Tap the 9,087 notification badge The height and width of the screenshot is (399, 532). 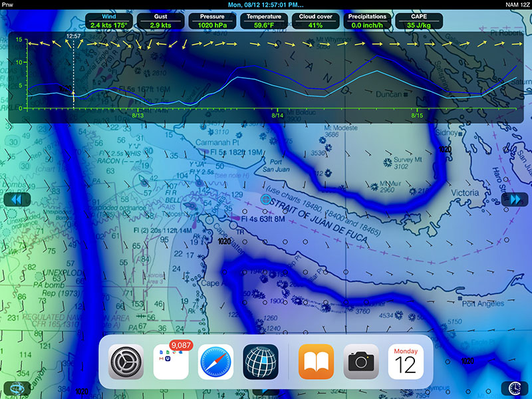(x=181, y=345)
